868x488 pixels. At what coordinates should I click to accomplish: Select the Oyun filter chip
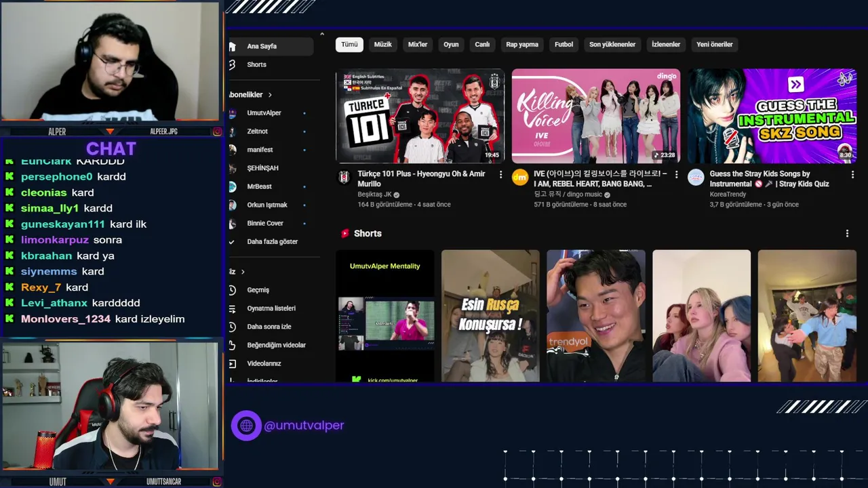click(451, 44)
